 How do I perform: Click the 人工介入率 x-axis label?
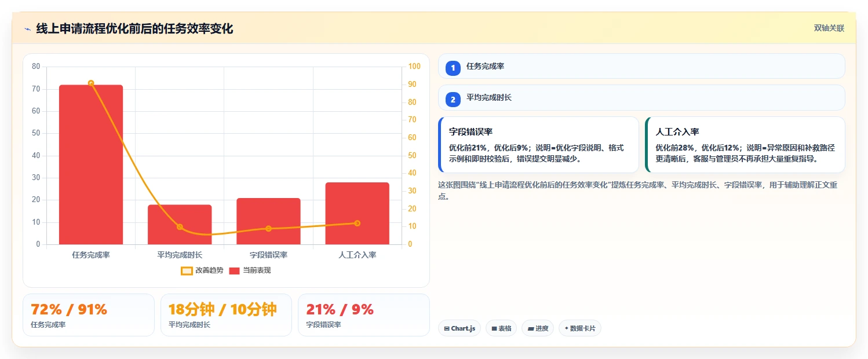click(x=357, y=255)
